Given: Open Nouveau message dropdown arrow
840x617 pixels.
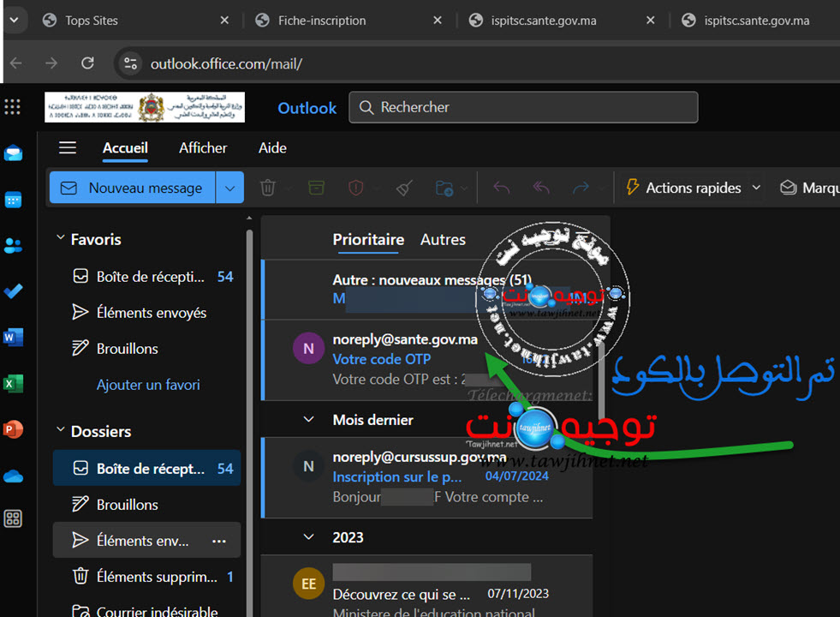Looking at the screenshot, I should [x=229, y=188].
